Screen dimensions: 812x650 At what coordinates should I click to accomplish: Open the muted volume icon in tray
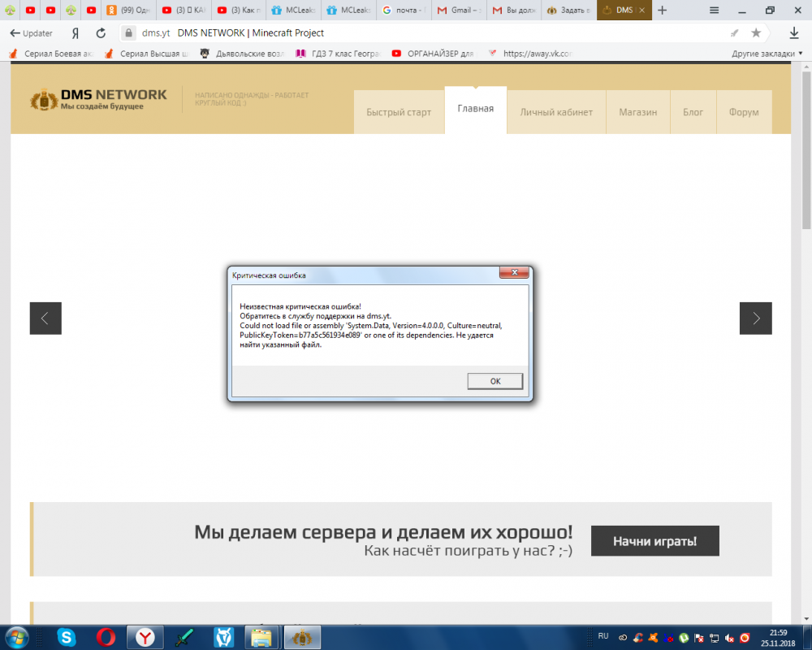click(728, 637)
